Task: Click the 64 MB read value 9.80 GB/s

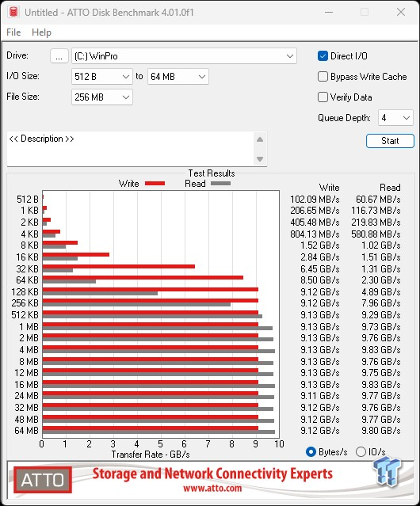Action: click(x=381, y=431)
